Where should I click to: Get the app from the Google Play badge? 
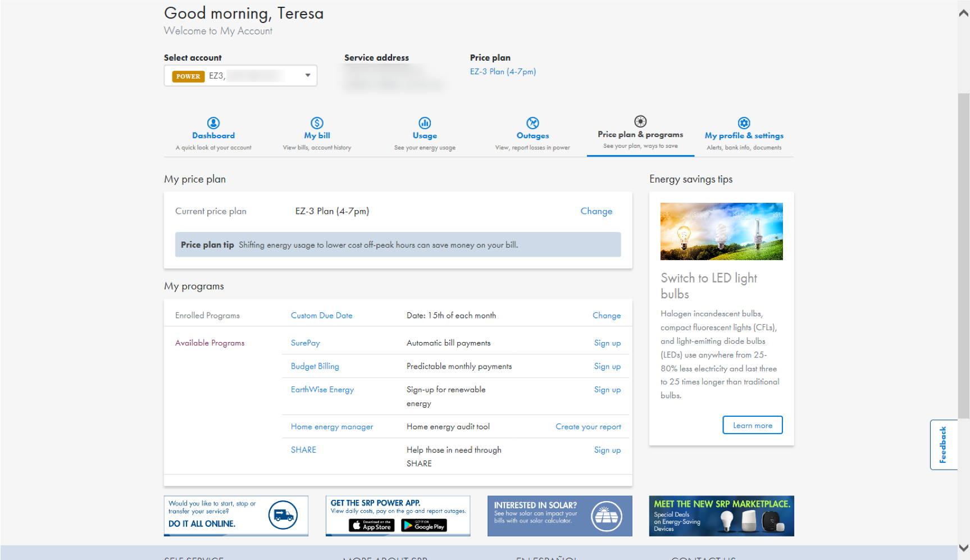[x=423, y=526]
